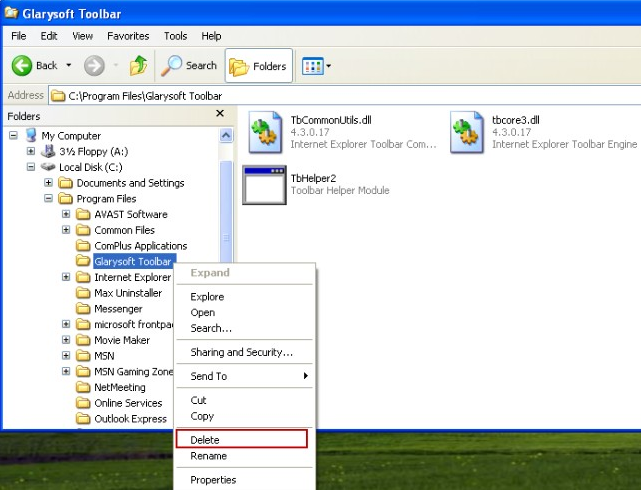641x490 pixels.
Task: Open the Tools menu
Action: click(x=175, y=36)
